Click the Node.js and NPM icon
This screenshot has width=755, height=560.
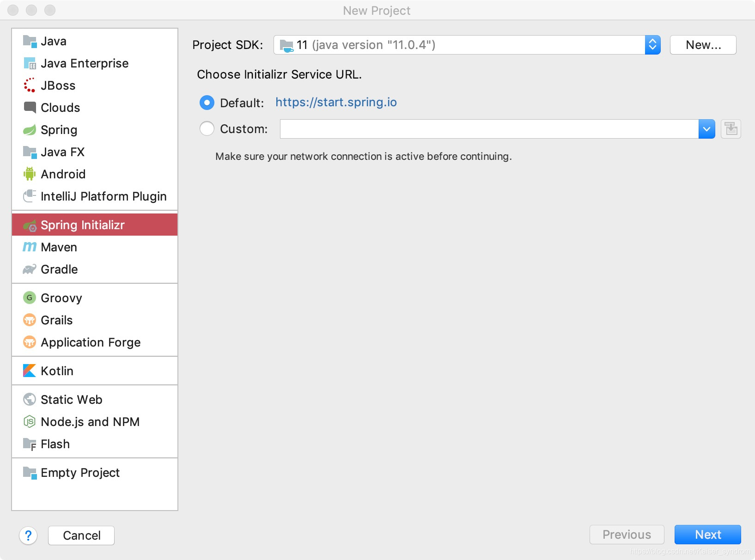30,422
